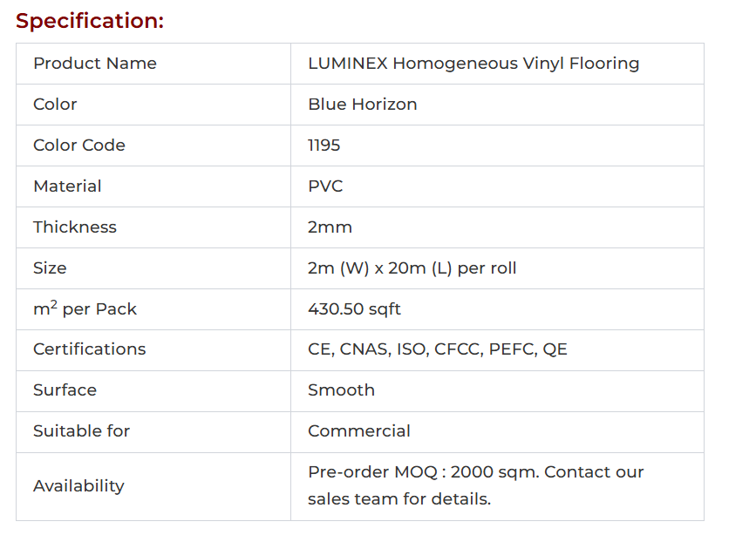Viewport: 756px width, 542px height.
Task: Click the color code value 1195
Action: tap(324, 146)
